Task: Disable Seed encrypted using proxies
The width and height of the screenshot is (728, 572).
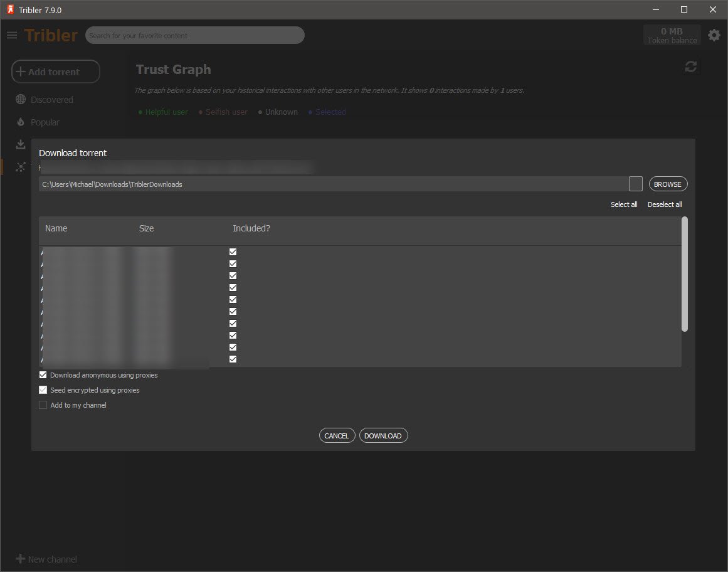Action: [43, 390]
